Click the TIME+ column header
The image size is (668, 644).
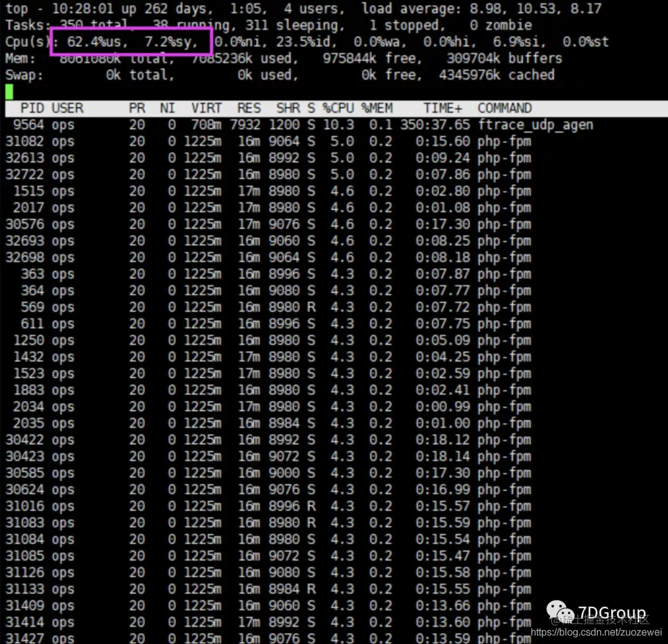click(443, 108)
